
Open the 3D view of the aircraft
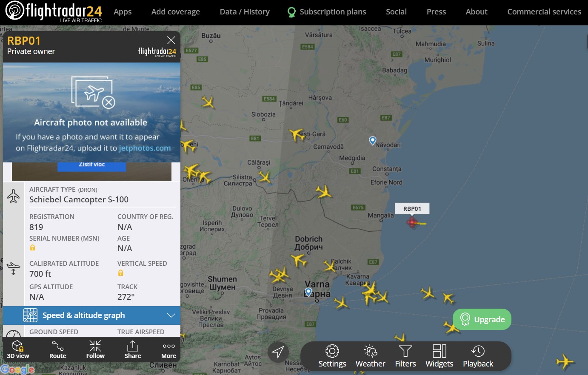[18, 349]
